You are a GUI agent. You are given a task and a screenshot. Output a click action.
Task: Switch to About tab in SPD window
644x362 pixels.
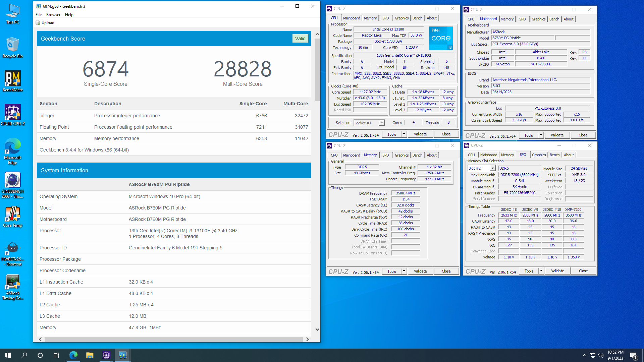[569, 155]
